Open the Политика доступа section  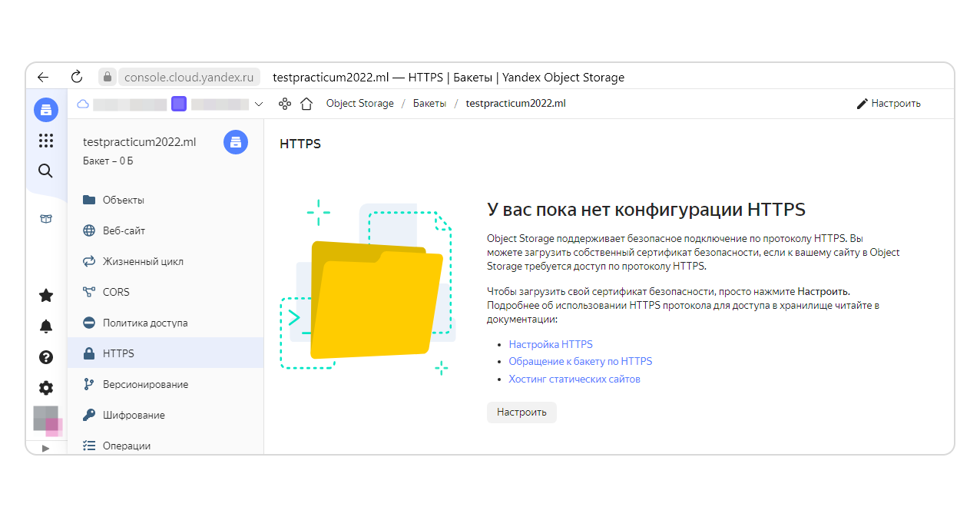[x=165, y=323]
